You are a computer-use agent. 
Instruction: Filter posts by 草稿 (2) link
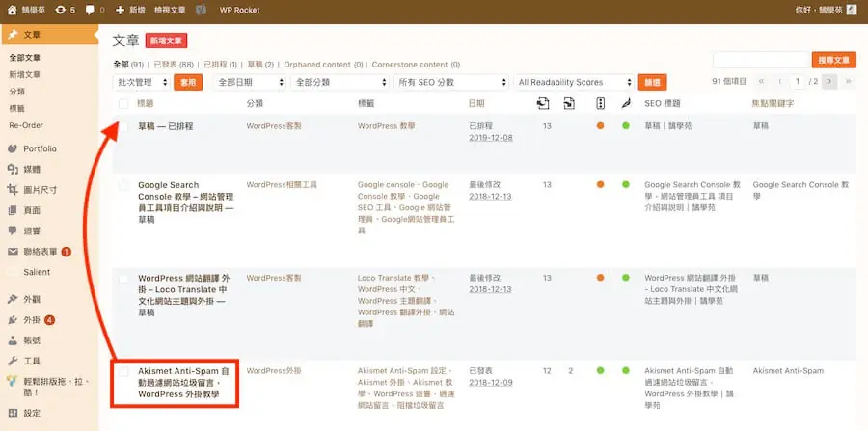tap(260, 65)
